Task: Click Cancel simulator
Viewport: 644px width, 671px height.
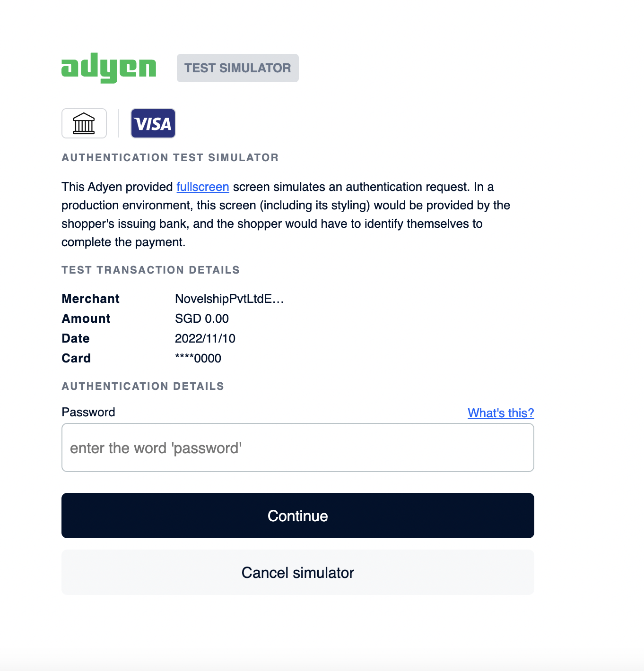Action: 297,572
